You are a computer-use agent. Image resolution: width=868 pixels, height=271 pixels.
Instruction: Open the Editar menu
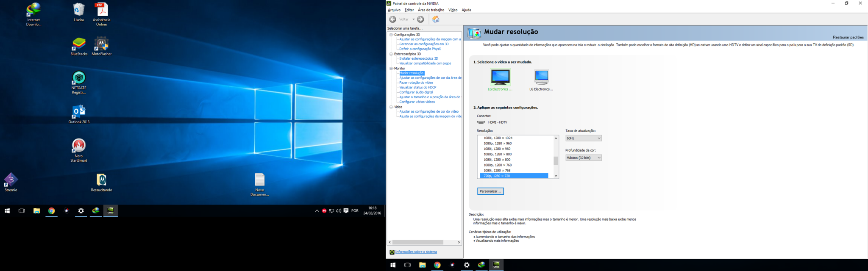tap(409, 10)
